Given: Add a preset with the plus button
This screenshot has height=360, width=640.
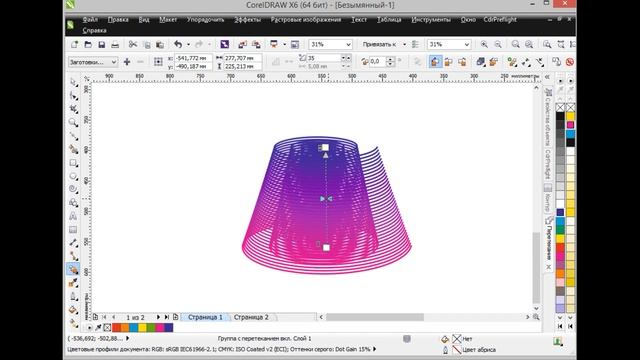Looking at the screenshot, I should point(127,62).
